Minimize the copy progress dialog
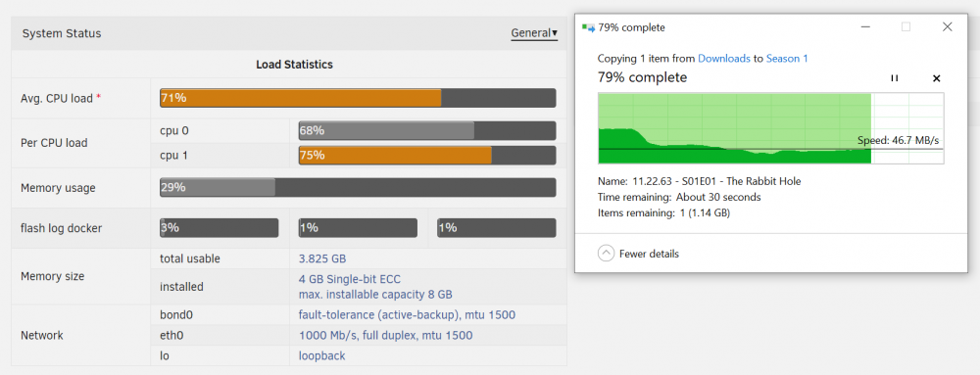980x375 pixels. (865, 26)
